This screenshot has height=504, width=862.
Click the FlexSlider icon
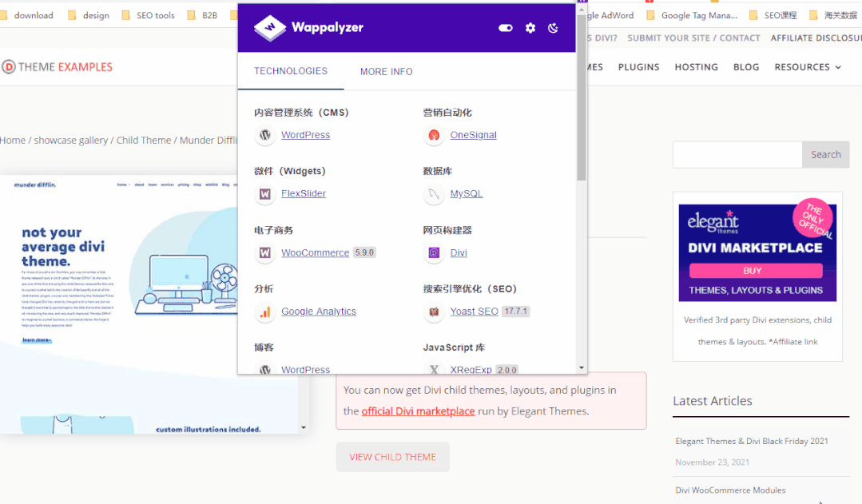tap(265, 193)
